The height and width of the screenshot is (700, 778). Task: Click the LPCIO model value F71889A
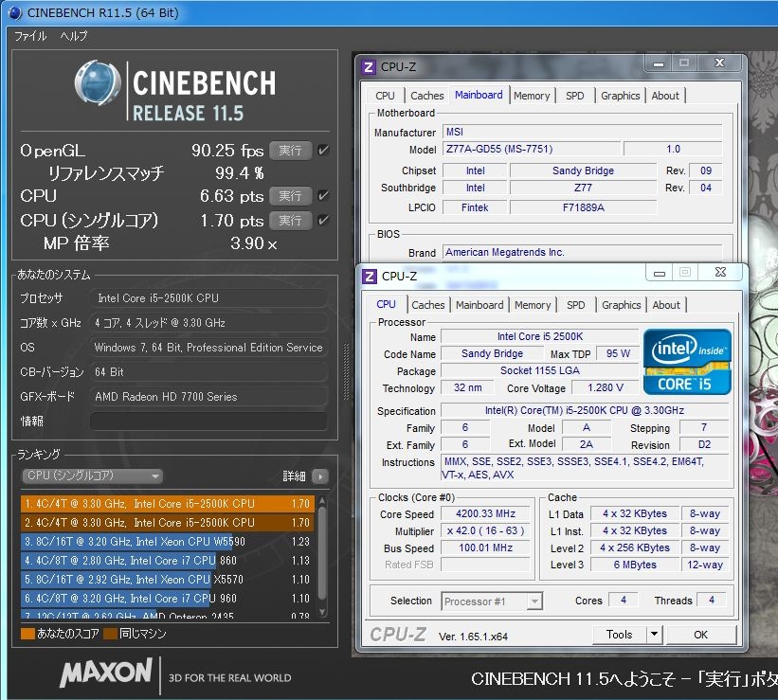(x=583, y=207)
